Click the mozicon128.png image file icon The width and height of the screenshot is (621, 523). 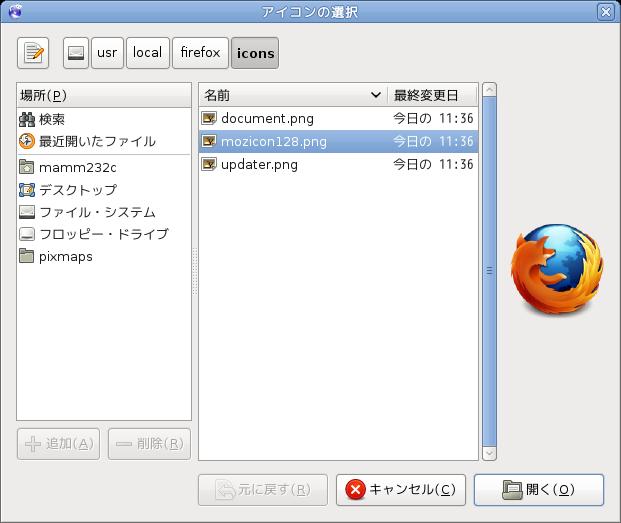pyautogui.click(x=209, y=141)
